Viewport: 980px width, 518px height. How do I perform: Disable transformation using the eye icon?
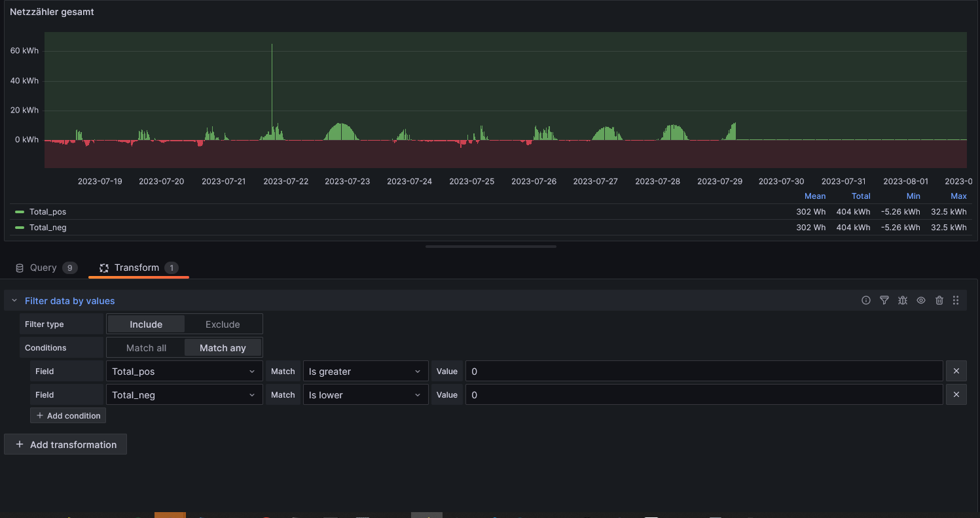[x=921, y=301]
